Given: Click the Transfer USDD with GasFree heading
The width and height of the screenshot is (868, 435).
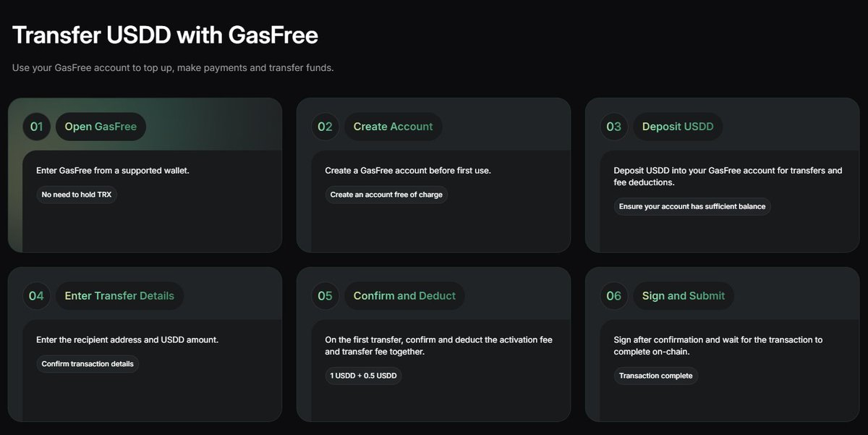Looking at the screenshot, I should 165,35.
